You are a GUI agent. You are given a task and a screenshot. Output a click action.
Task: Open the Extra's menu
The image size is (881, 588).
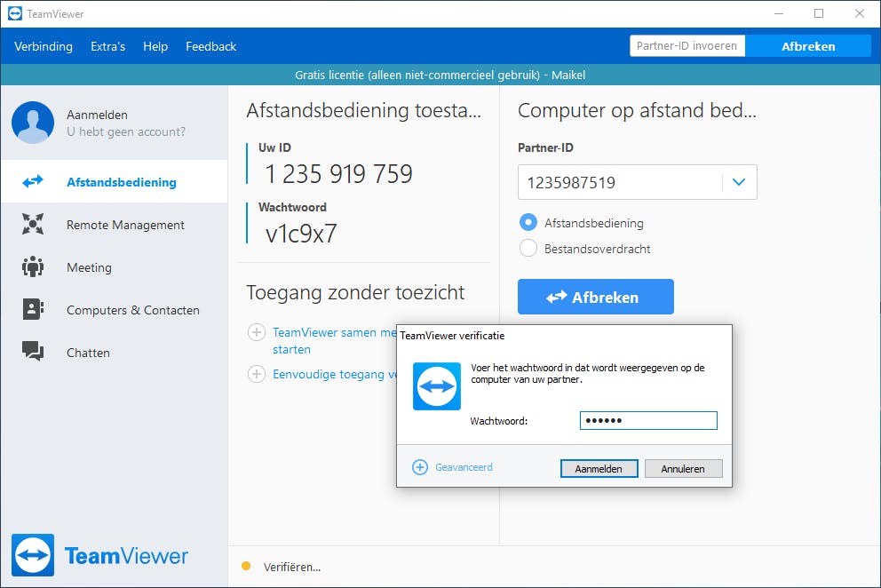107,46
